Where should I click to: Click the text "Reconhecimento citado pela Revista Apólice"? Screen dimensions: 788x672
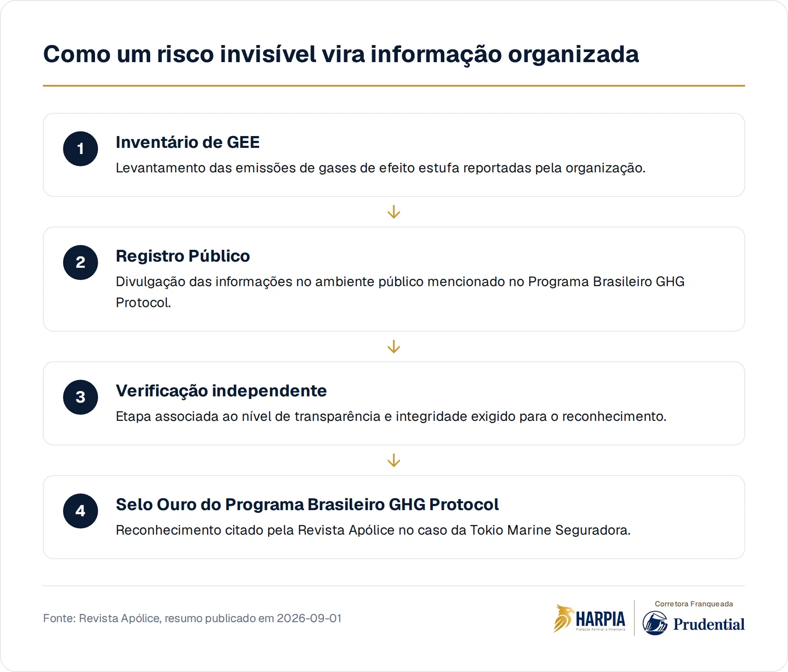point(255,530)
